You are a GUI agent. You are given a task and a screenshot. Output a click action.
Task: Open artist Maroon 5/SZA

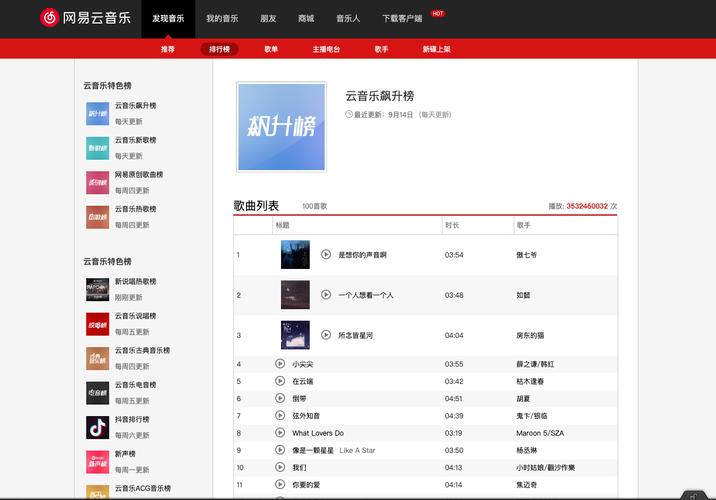pos(540,433)
